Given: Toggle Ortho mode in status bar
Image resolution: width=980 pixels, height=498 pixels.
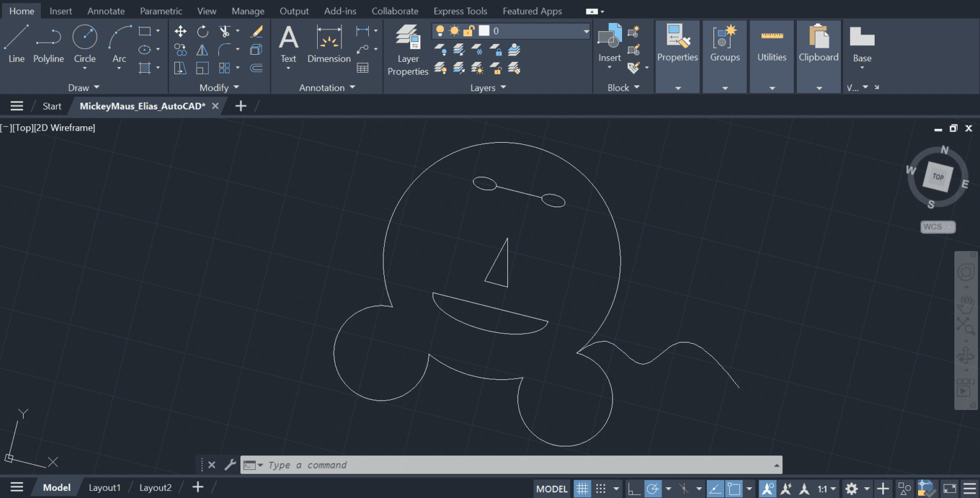Looking at the screenshot, I should [x=634, y=488].
